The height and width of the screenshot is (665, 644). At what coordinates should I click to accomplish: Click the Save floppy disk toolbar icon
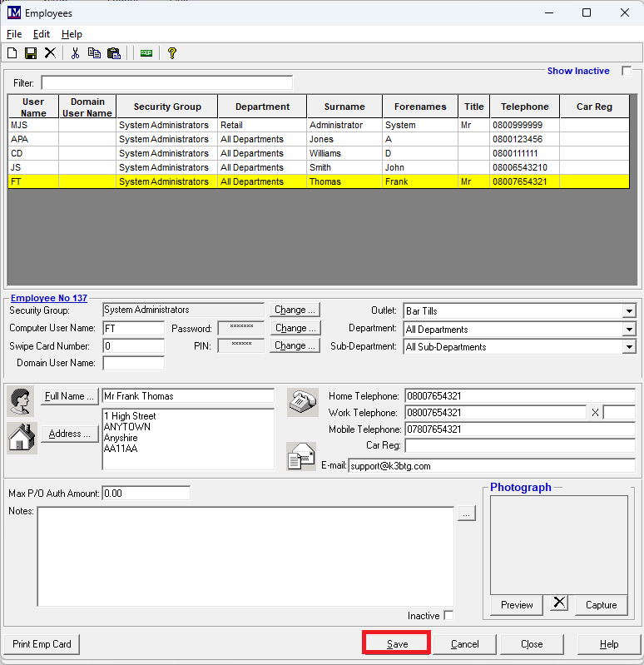coord(31,53)
